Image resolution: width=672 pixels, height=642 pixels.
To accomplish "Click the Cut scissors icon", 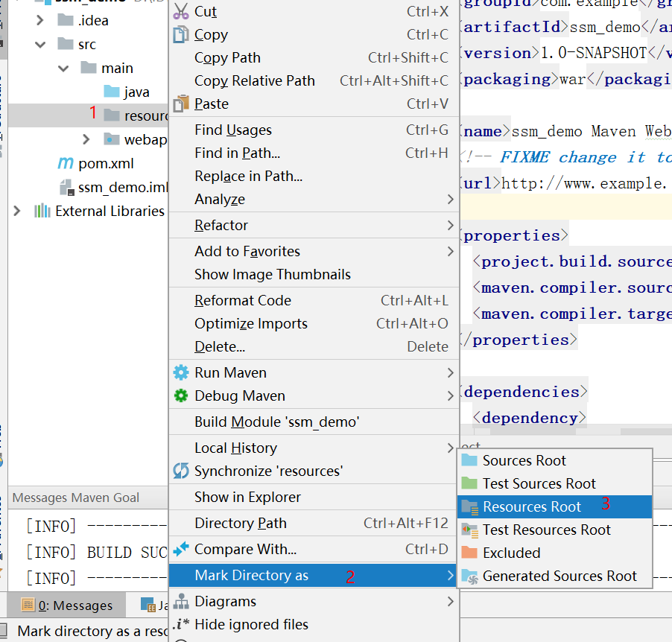I will click(181, 12).
